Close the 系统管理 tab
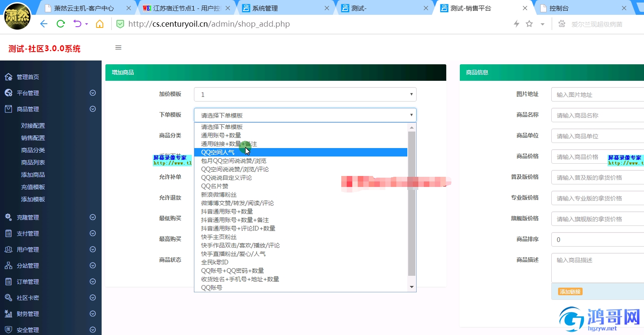Image resolution: width=644 pixels, height=335 pixels. 327,8
